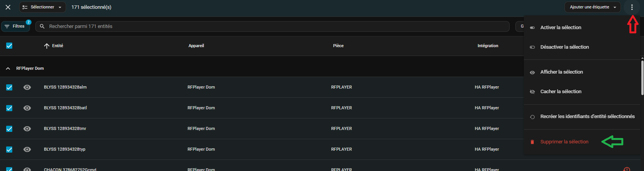Open the Ajouter une étiquette dropdown
644x171 pixels.
pos(592,7)
